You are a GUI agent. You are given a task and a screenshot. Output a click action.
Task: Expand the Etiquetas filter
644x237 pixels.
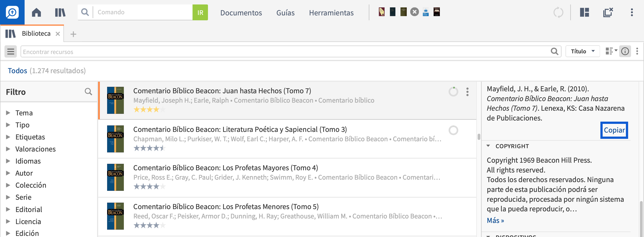8,137
